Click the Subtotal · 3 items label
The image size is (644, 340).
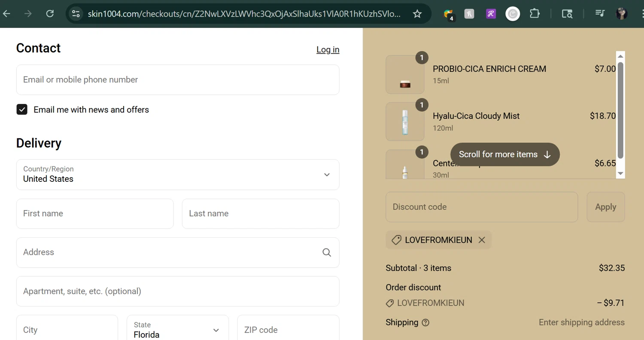419,268
